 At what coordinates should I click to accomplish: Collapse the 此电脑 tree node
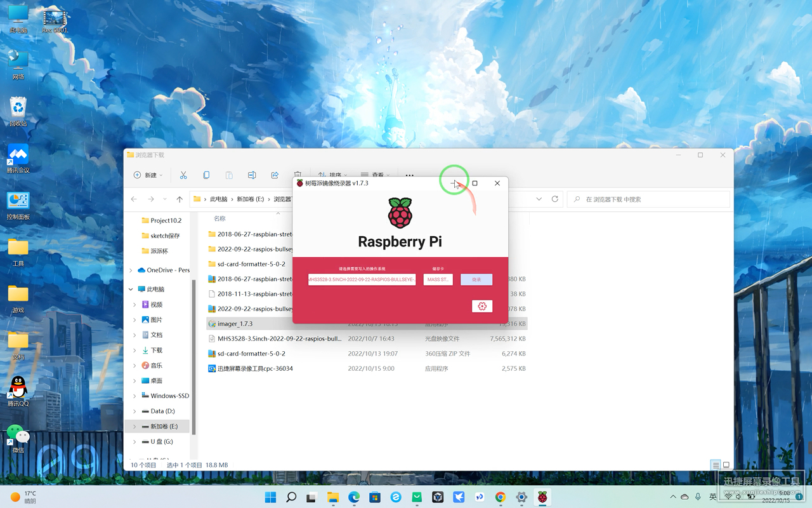point(131,289)
